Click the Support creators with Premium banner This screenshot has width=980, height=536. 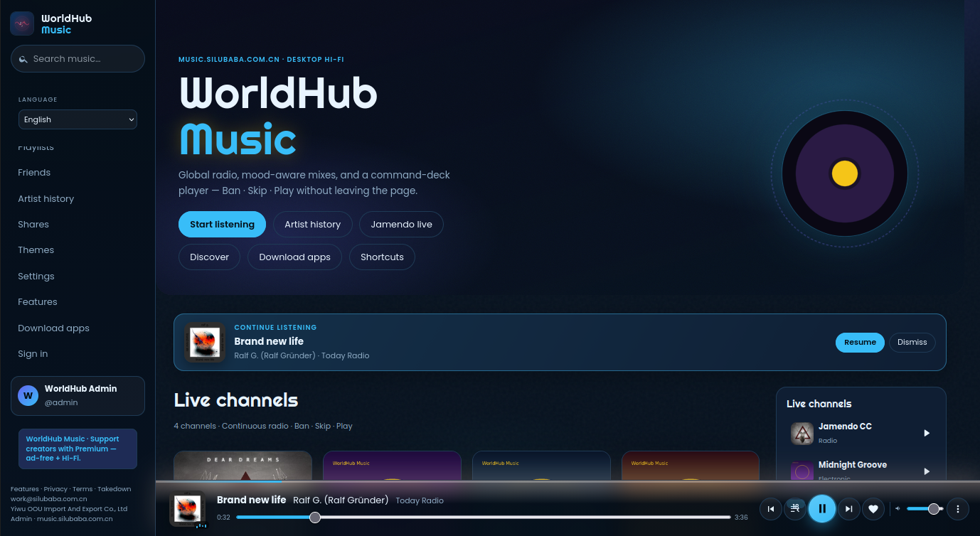point(78,449)
